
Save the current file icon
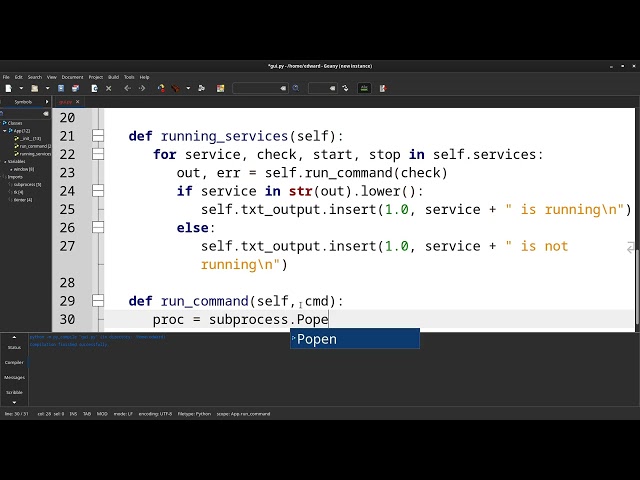pos(61,88)
